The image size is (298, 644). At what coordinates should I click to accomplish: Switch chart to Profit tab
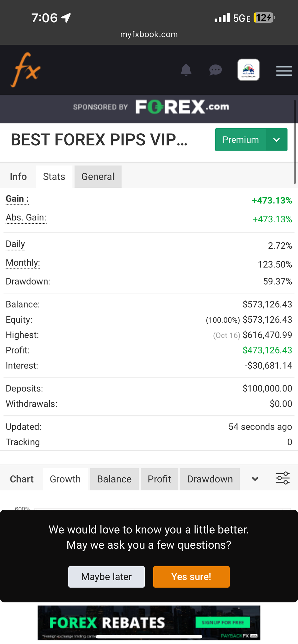click(x=159, y=479)
